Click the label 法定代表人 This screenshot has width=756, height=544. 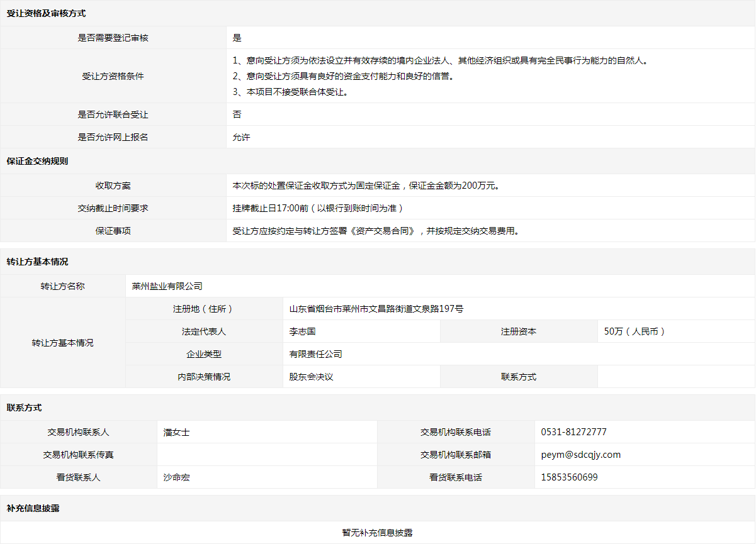(204, 331)
